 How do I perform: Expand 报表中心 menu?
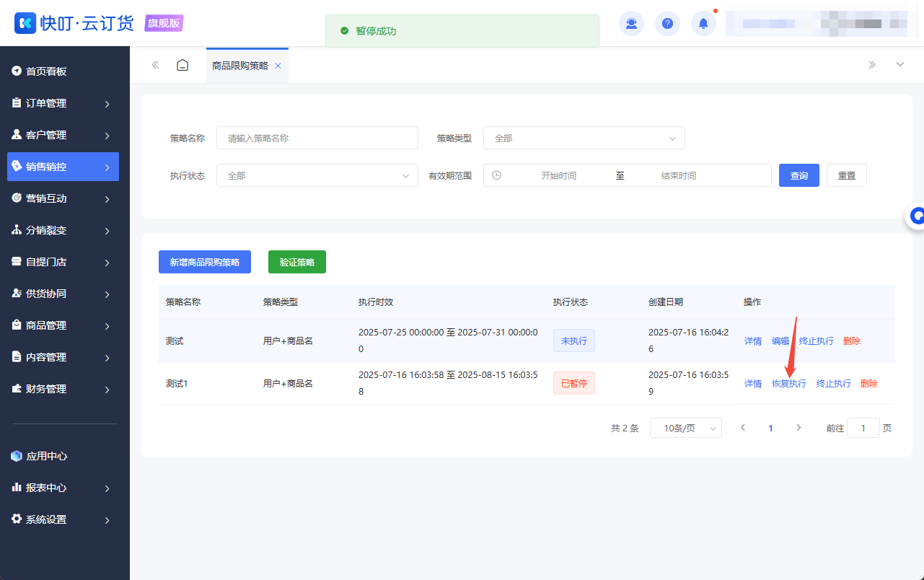click(x=63, y=488)
